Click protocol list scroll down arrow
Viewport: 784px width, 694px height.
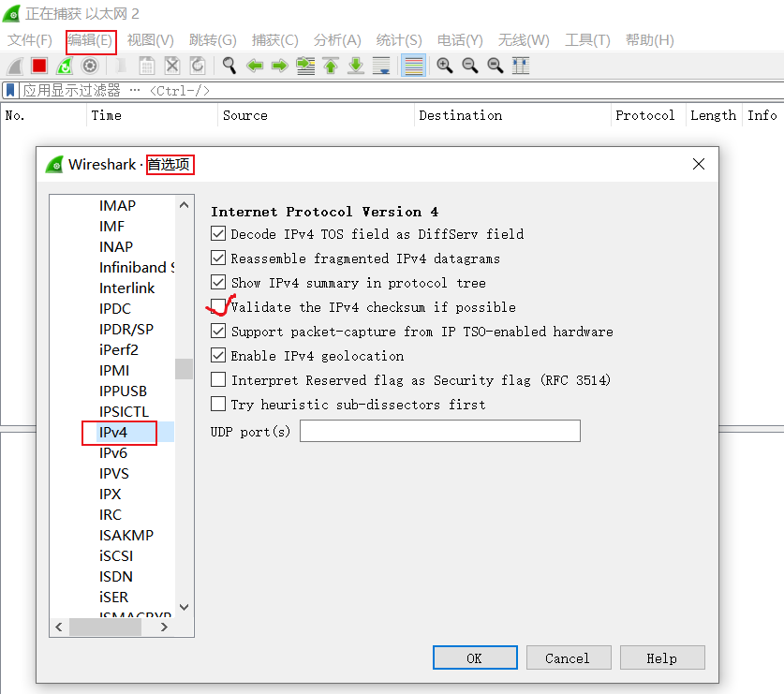click(184, 607)
